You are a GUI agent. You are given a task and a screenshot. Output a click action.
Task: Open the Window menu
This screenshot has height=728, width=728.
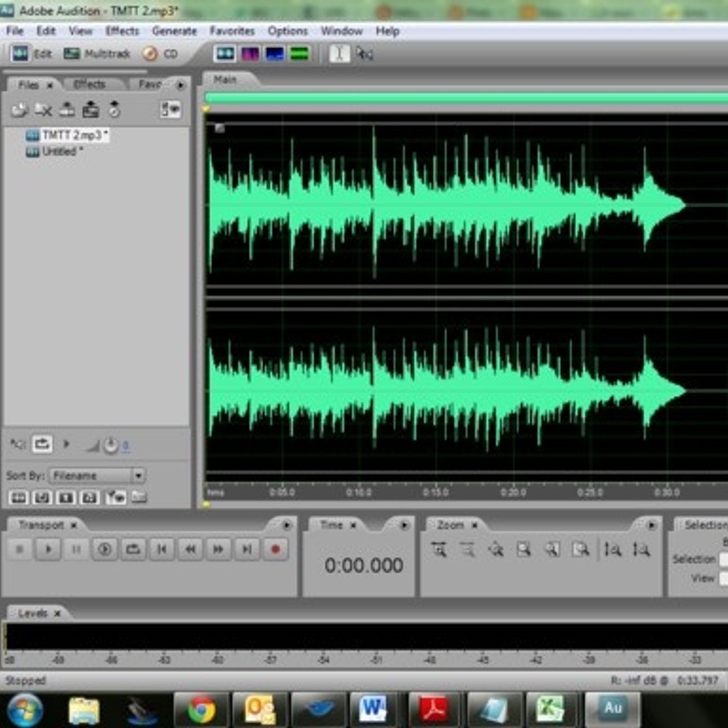pos(341,31)
